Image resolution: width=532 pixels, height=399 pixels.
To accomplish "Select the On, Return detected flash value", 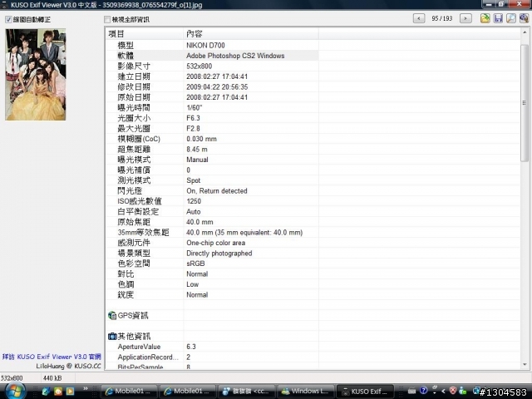I will [217, 190].
